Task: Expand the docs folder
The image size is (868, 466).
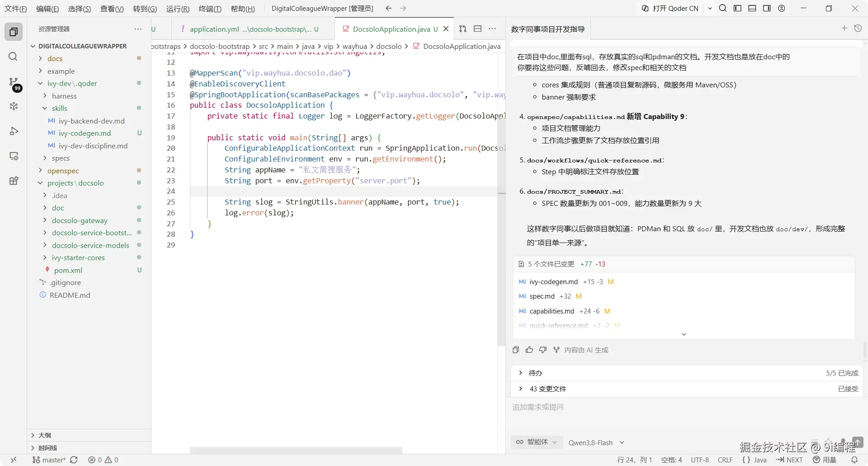Action: (55, 58)
